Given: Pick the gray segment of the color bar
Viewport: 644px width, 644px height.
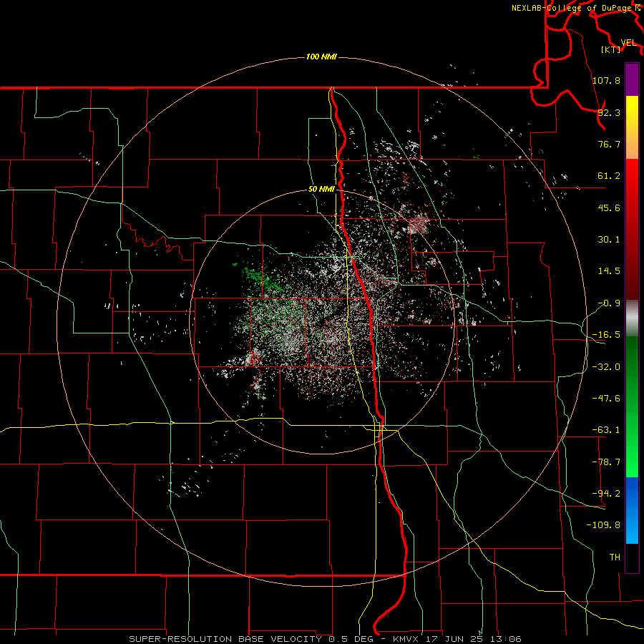Looking at the screenshot, I should coord(632,318).
